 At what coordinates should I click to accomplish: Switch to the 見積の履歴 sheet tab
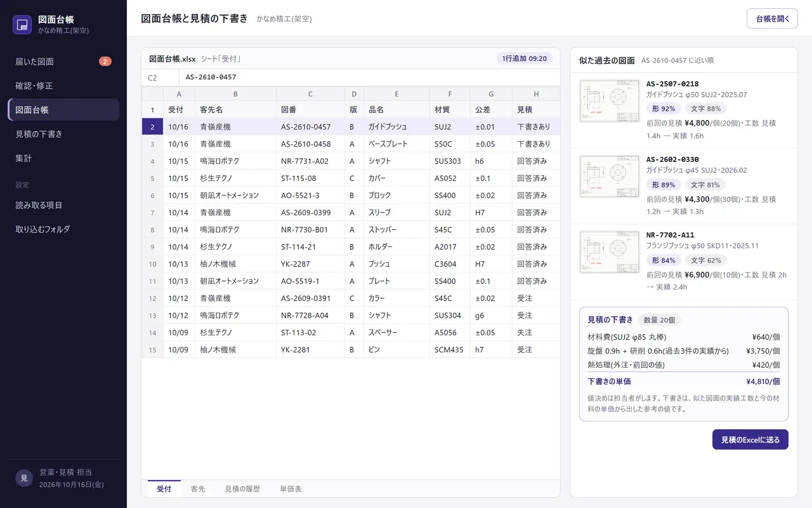[242, 489]
